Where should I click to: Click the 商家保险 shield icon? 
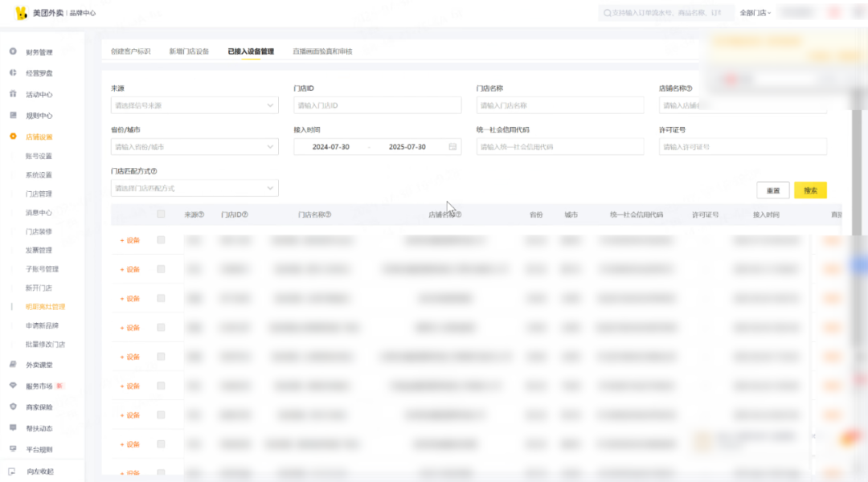13,406
